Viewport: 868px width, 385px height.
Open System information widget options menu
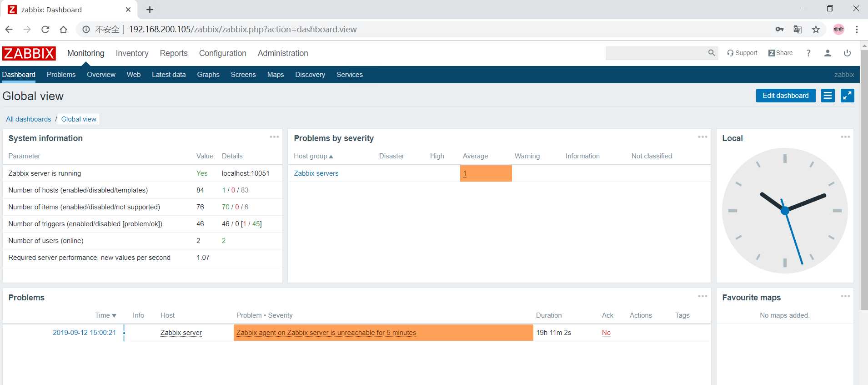tap(274, 137)
